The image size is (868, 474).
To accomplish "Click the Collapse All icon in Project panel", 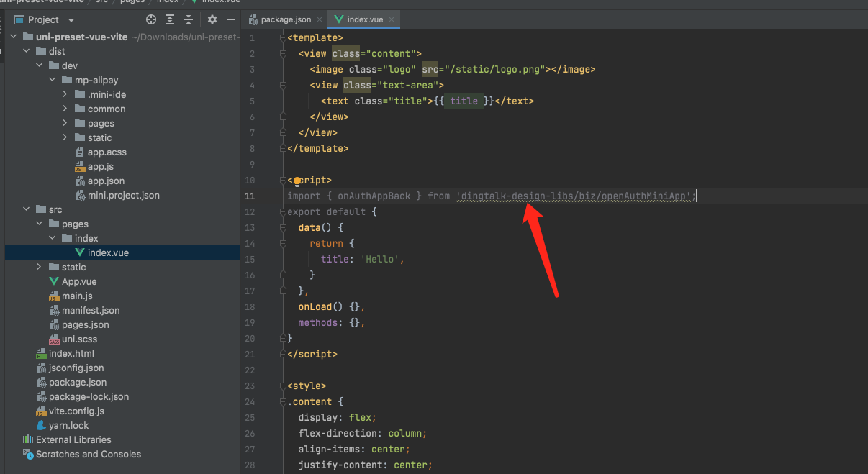I will pyautogui.click(x=189, y=20).
